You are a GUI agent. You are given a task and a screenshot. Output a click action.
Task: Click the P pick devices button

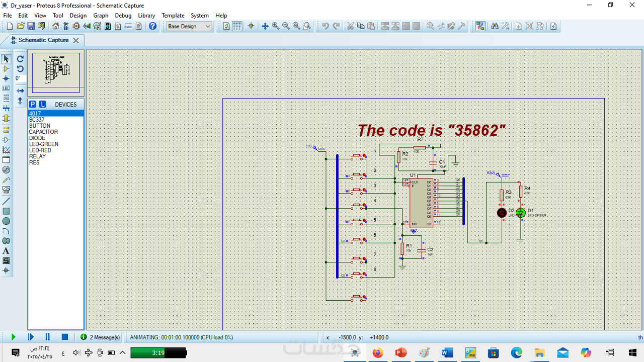pos(33,104)
